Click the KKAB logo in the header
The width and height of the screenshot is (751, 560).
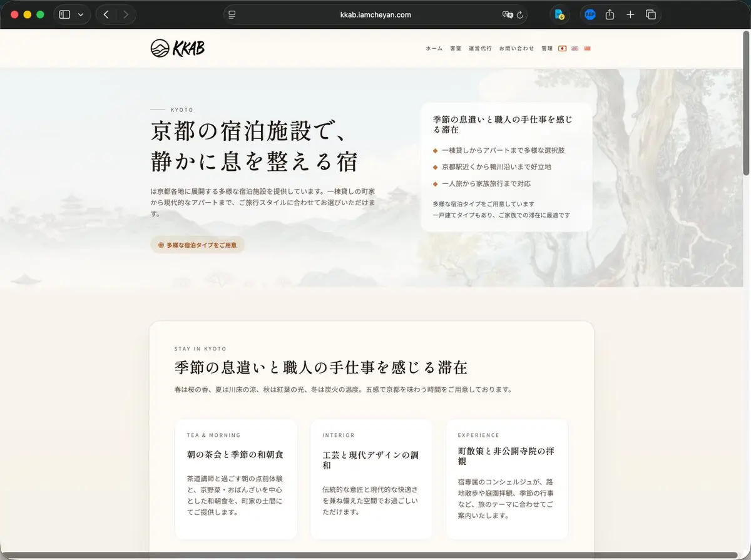click(177, 48)
